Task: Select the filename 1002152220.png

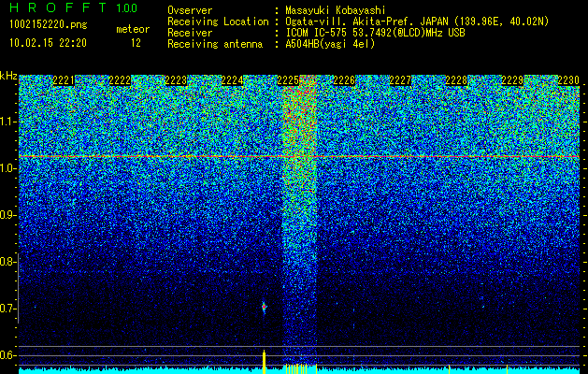Action: click(x=49, y=25)
